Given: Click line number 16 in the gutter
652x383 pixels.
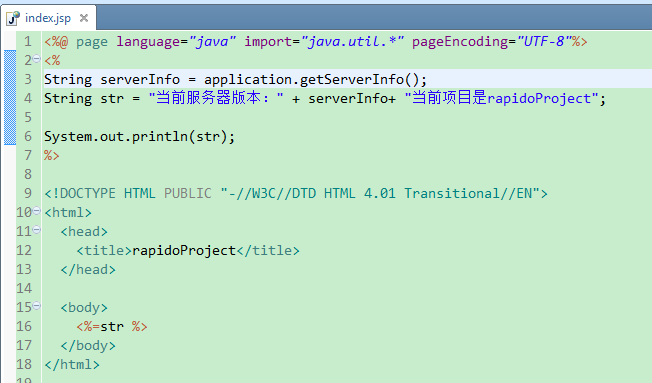Looking at the screenshot, I should pos(24,326).
